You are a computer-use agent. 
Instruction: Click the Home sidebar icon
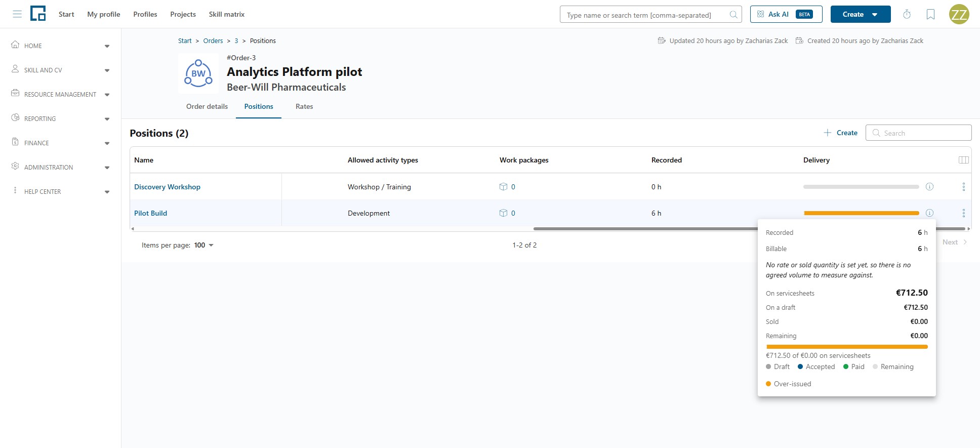pos(15,45)
